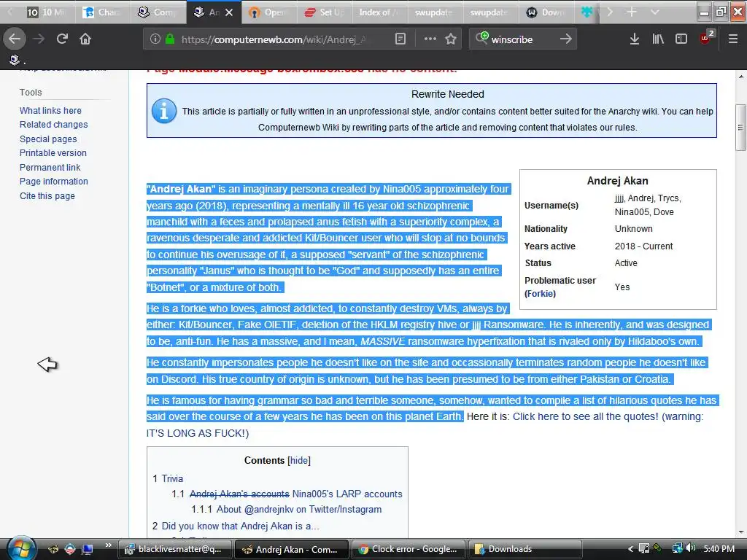
Task: Focus the winscribe search box
Action: pos(522,39)
